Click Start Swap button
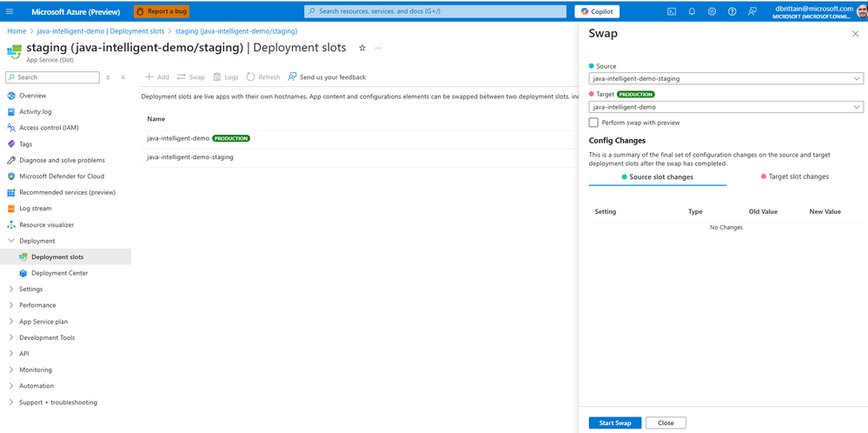This screenshot has width=868, height=433. [615, 423]
